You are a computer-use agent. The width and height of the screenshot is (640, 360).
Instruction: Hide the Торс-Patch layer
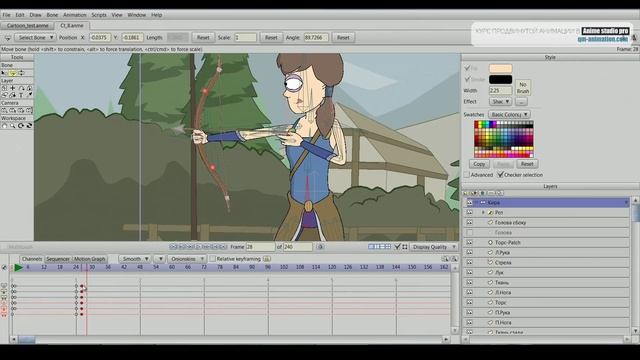click(x=469, y=242)
